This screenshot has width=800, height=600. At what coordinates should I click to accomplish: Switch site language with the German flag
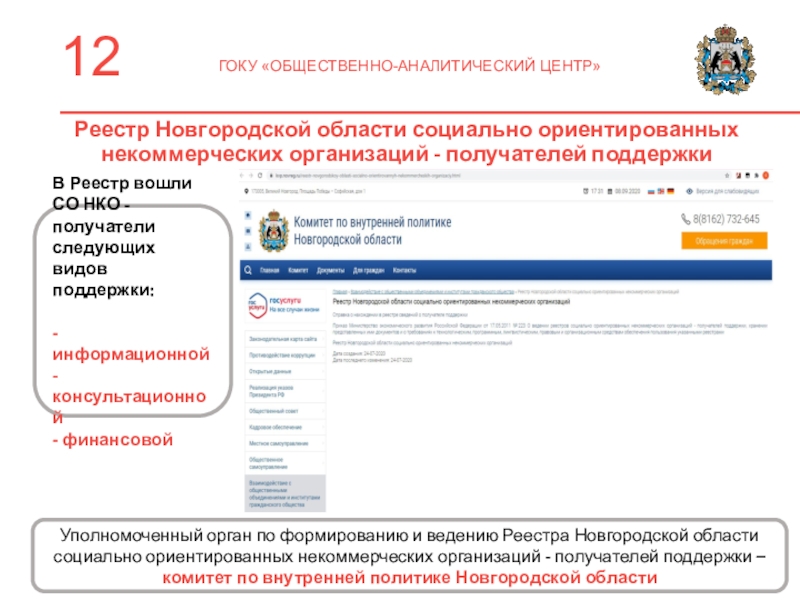[x=670, y=190]
